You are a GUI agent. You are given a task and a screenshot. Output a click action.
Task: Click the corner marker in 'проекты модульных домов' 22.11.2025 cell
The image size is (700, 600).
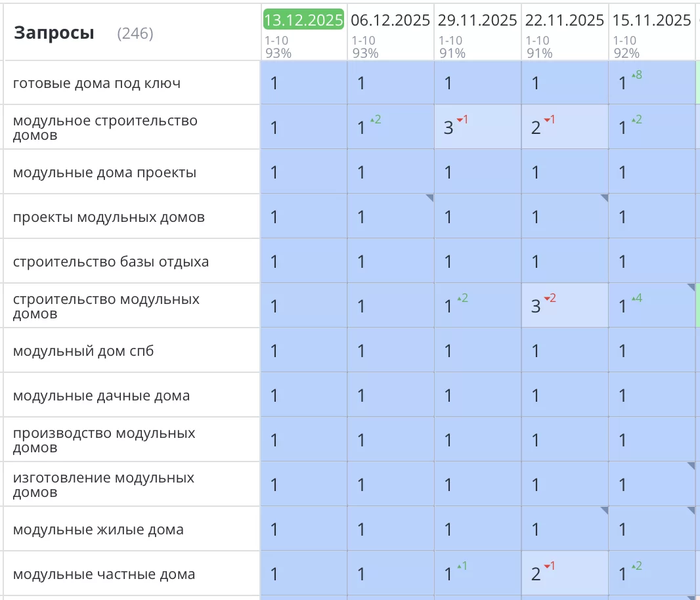(604, 198)
